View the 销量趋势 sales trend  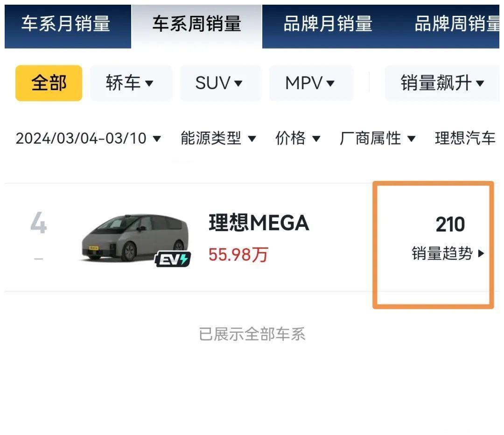448,254
